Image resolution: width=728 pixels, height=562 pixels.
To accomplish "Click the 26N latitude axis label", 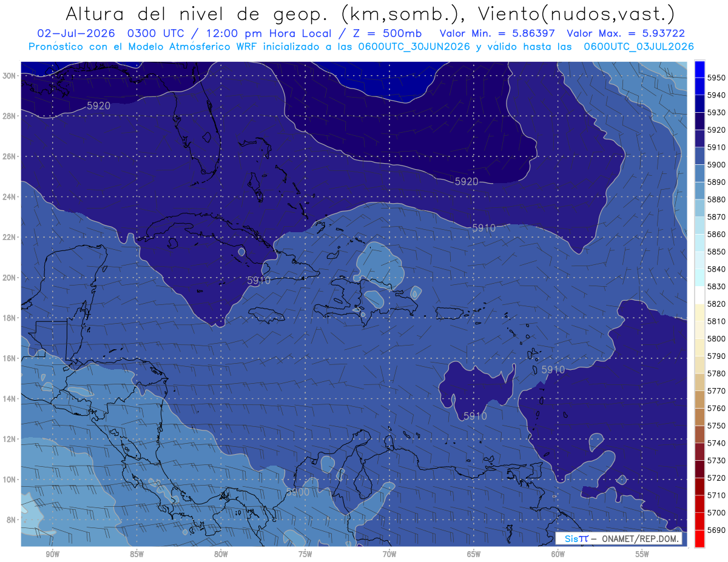I will click(x=9, y=156).
